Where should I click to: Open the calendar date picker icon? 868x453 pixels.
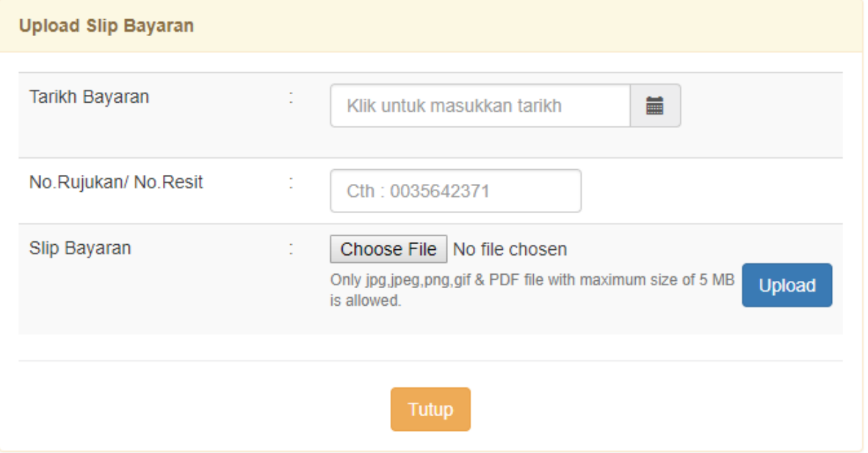655,106
